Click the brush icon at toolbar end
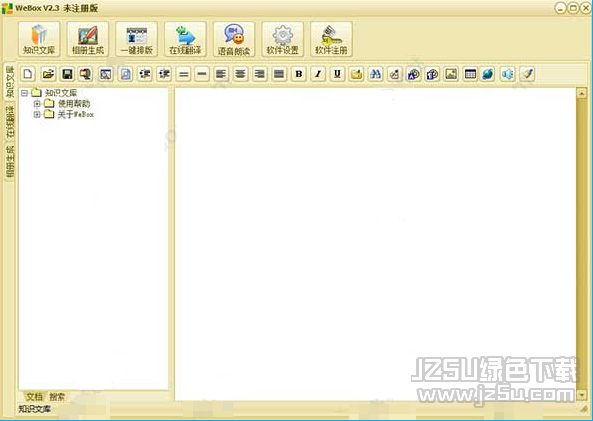 (528, 74)
